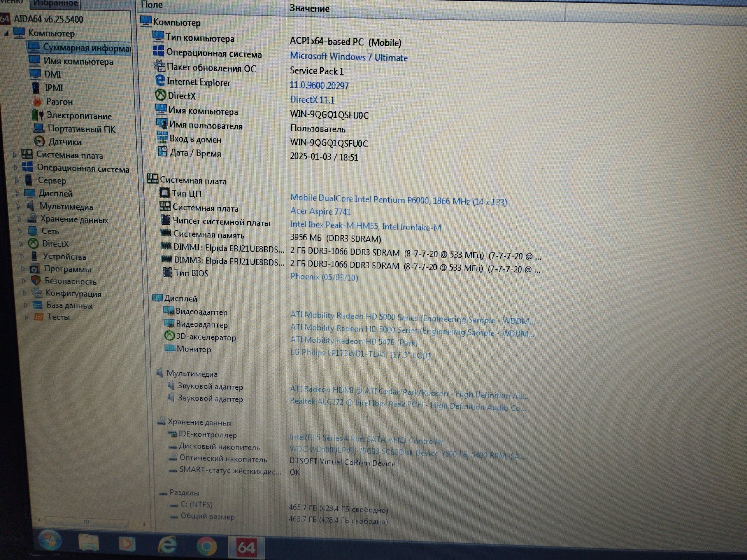This screenshot has height=560, width=747.
Task: Open Intel 5 Series SATA AHCI Controller link
Action: [x=366, y=439]
